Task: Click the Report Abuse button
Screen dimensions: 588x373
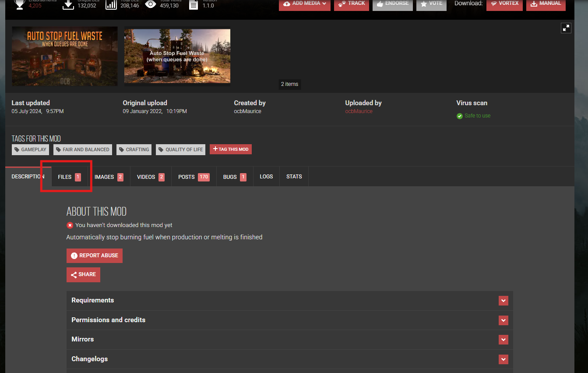Action: coord(95,256)
